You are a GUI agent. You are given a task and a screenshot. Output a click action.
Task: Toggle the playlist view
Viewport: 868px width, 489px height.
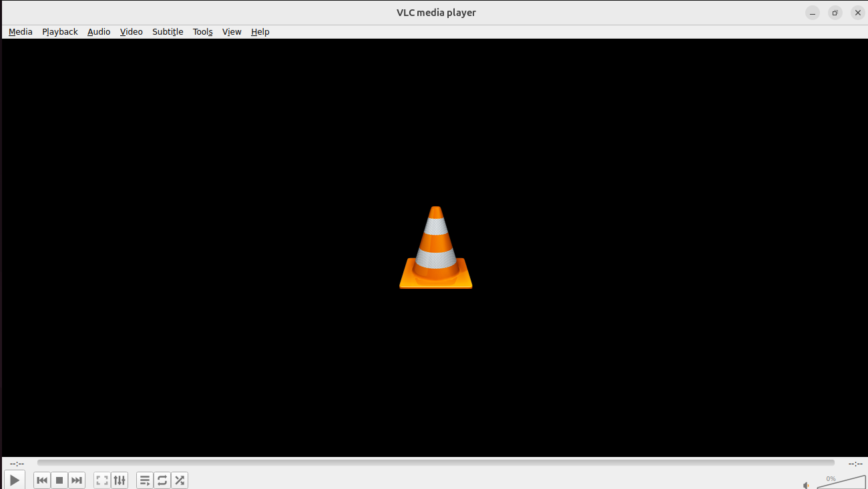pos(145,480)
